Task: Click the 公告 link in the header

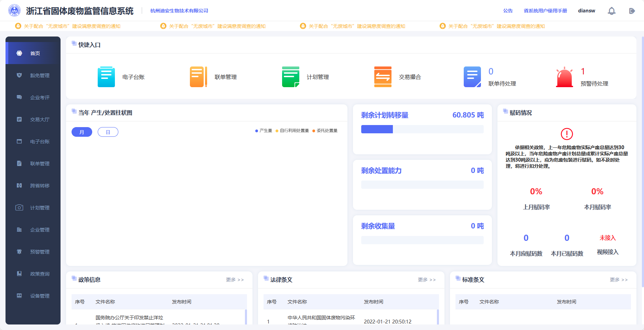Action: point(508,10)
